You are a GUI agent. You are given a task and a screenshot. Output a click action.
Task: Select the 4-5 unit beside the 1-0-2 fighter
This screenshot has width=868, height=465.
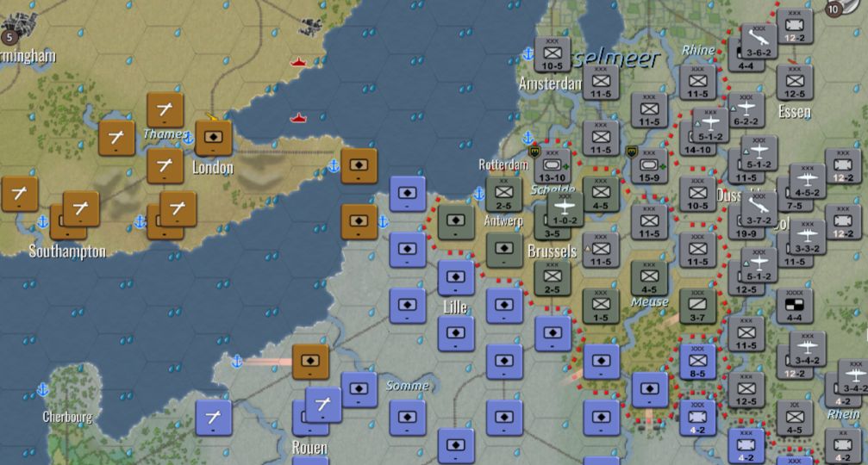point(601,194)
